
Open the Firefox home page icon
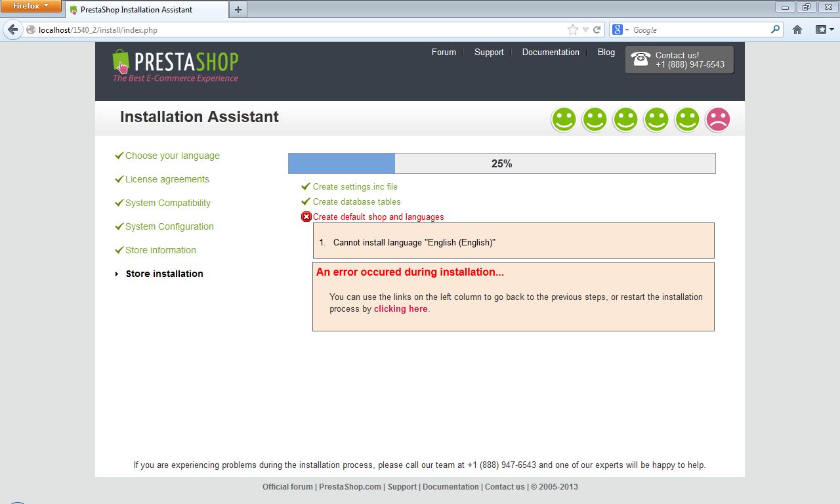click(797, 30)
